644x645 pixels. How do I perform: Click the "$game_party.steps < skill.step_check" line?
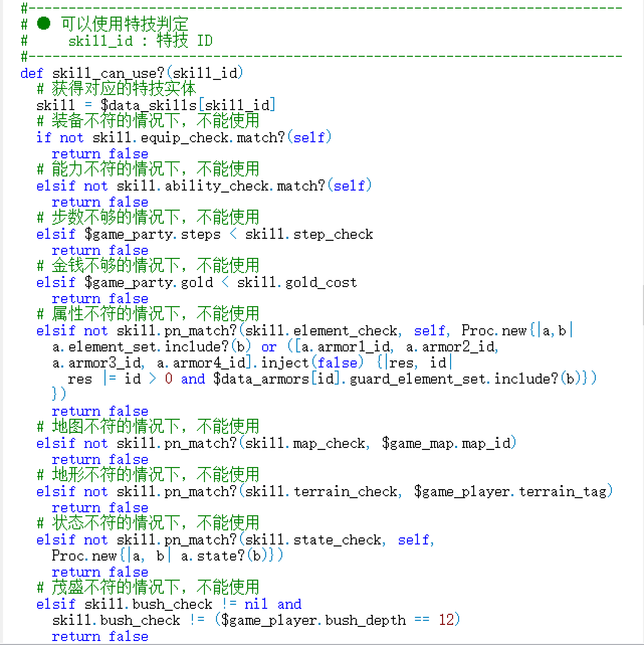[x=205, y=234]
